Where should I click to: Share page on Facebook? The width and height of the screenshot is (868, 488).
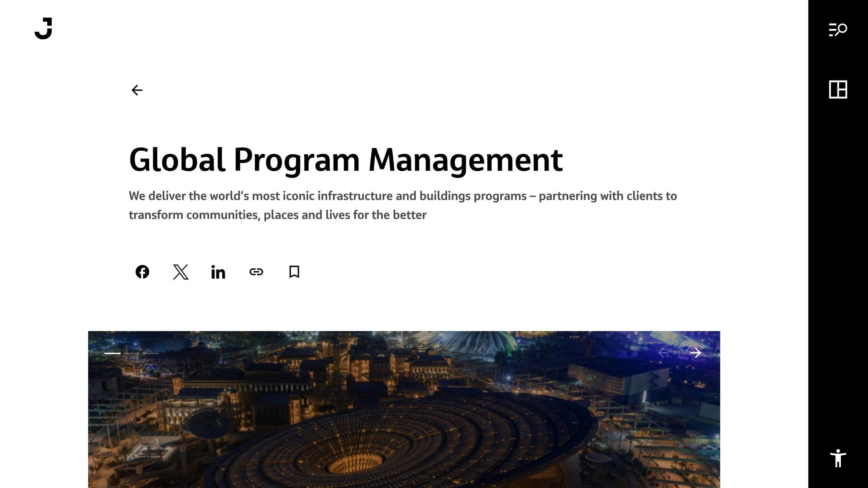point(142,272)
